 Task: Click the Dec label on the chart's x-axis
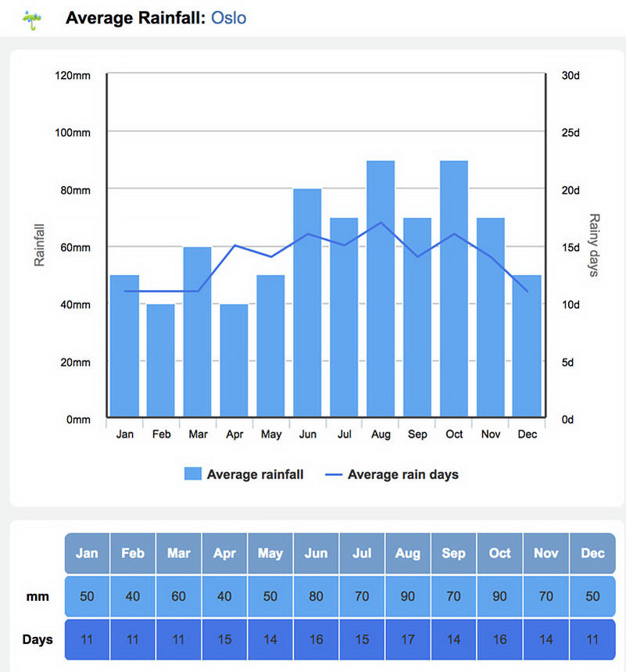(528, 434)
